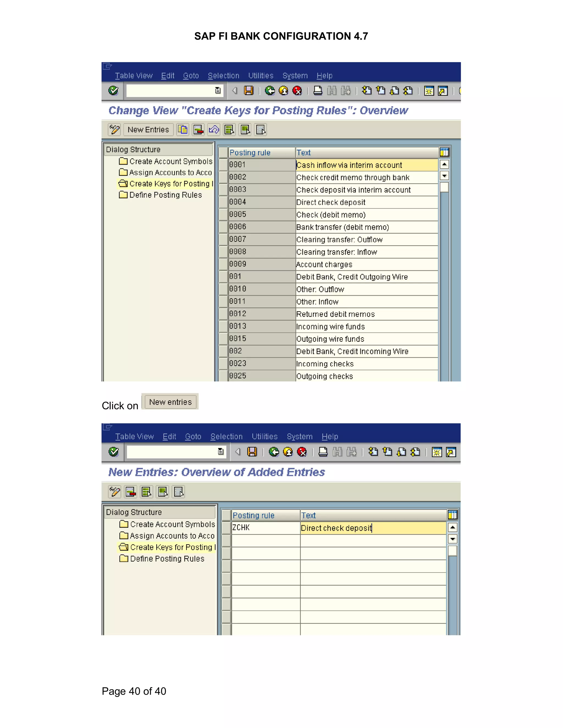Open Table View menu in Change View window
The height and width of the screenshot is (728, 563).
click(134, 76)
